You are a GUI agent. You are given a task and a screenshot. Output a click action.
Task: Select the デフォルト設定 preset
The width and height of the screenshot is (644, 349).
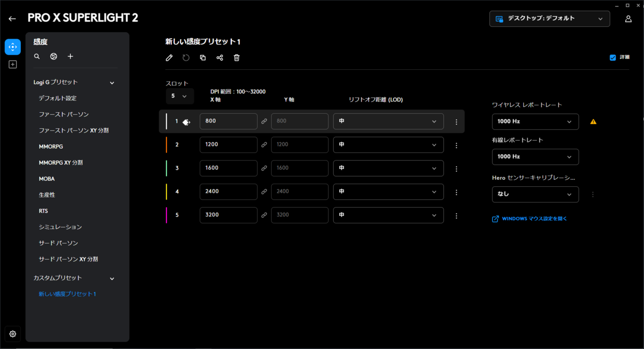pyautogui.click(x=57, y=98)
